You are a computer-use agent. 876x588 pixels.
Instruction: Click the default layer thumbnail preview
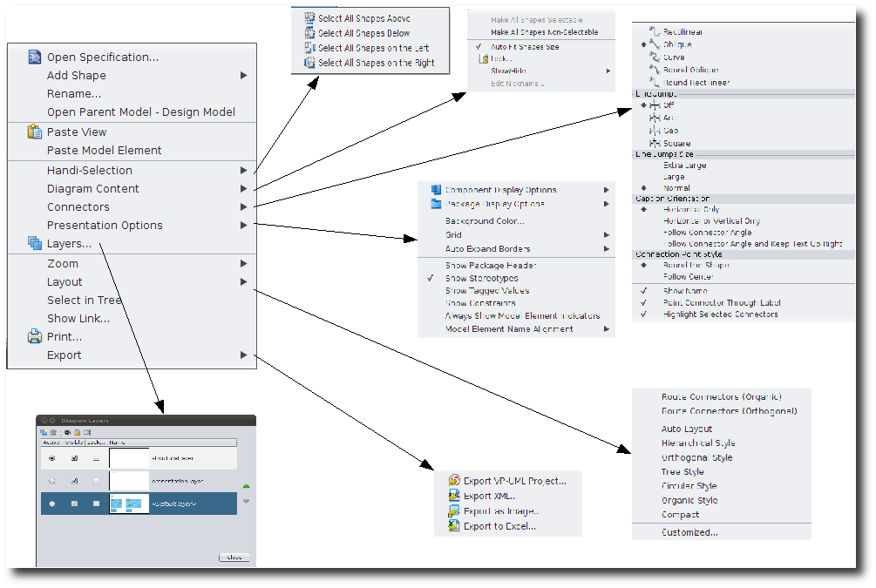[129, 504]
